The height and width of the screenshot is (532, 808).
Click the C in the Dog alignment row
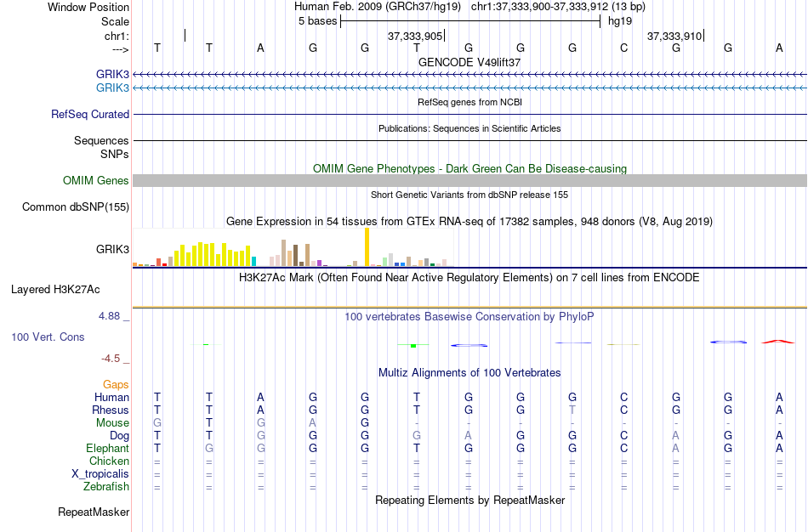(623, 436)
